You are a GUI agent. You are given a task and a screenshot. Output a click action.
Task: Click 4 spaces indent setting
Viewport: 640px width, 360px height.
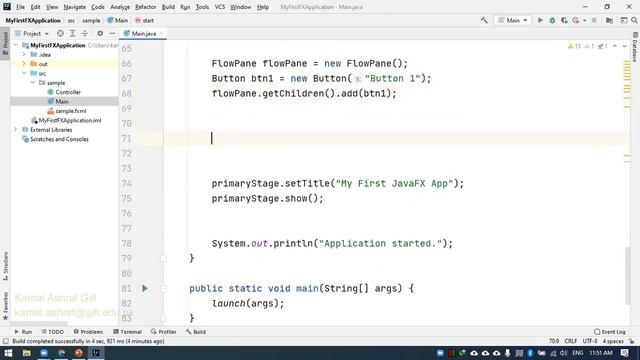coord(613,341)
